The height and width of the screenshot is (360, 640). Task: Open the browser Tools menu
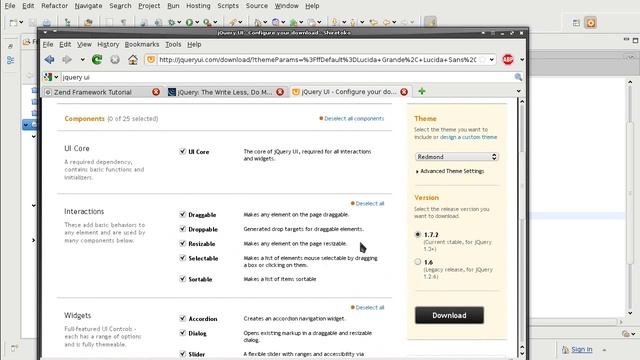click(173, 44)
